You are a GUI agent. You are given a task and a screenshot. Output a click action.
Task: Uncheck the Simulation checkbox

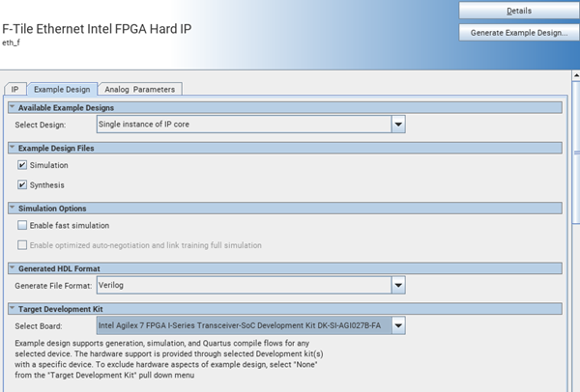22,165
